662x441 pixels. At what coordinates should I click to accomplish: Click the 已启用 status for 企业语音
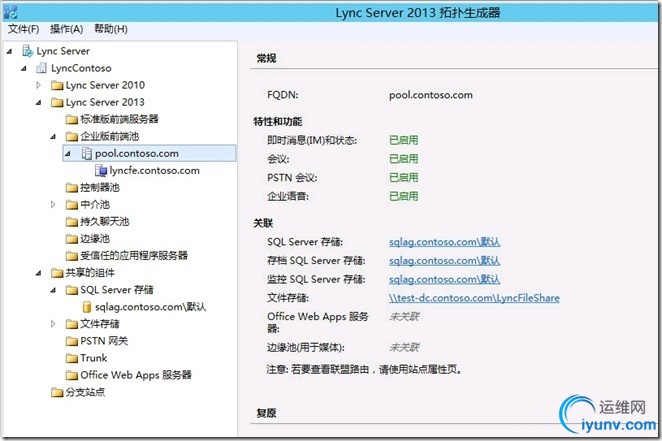point(404,196)
